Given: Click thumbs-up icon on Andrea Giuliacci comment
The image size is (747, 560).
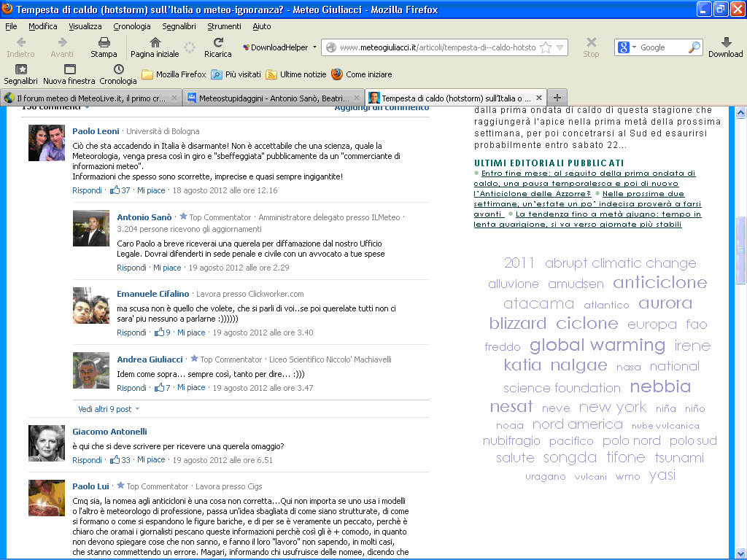Looking at the screenshot, I should [159, 387].
